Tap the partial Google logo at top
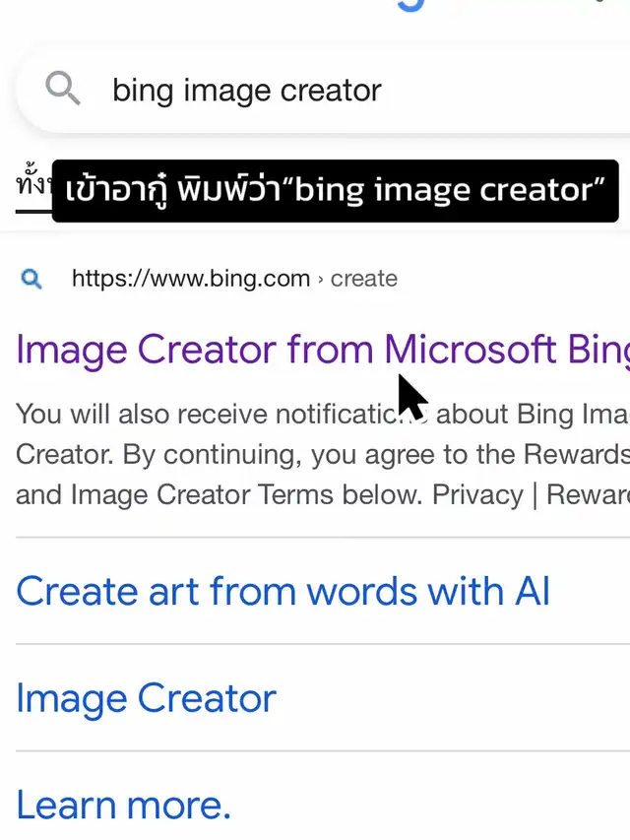630x840 pixels. 410,5
